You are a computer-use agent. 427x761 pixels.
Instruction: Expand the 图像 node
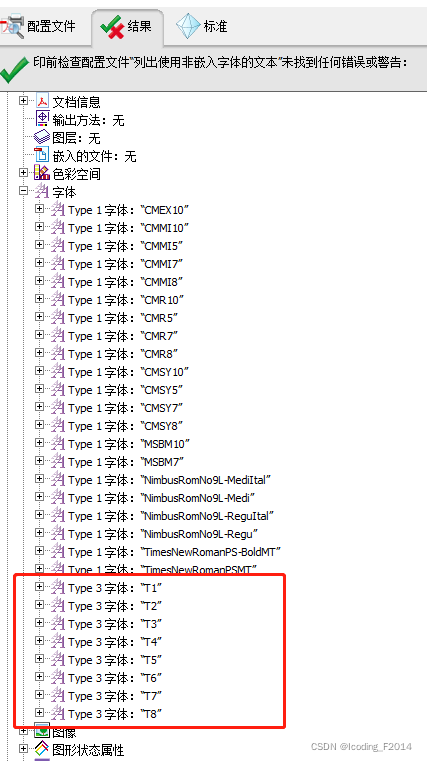pos(23,730)
